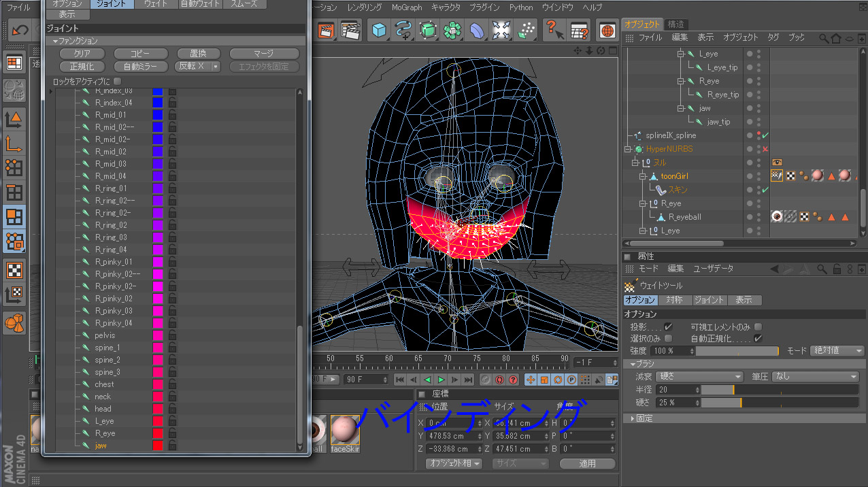This screenshot has height=487, width=868.
Task: Select the spline pen tool icon
Action: (x=403, y=31)
